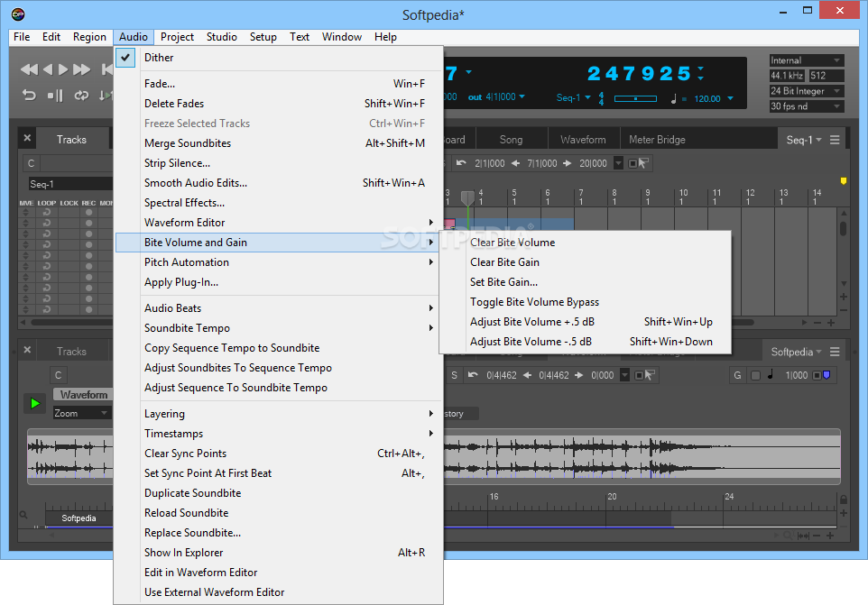Screen dimensions: 868x605
Task: Click the slow reverse play button
Action: [x=48, y=69]
